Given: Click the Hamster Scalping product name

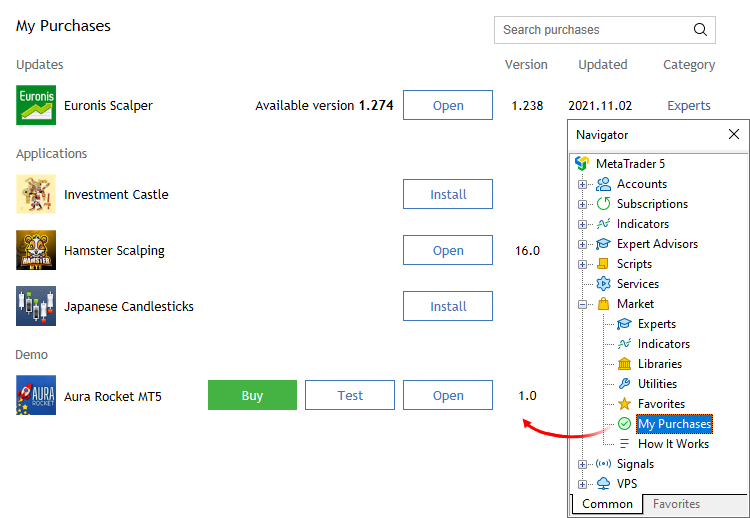Looking at the screenshot, I should [x=114, y=251].
